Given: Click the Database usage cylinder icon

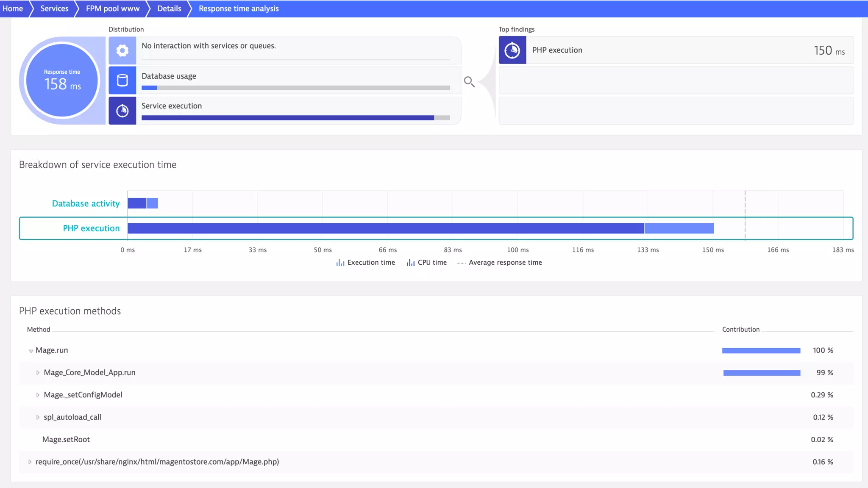Looking at the screenshot, I should pos(122,80).
